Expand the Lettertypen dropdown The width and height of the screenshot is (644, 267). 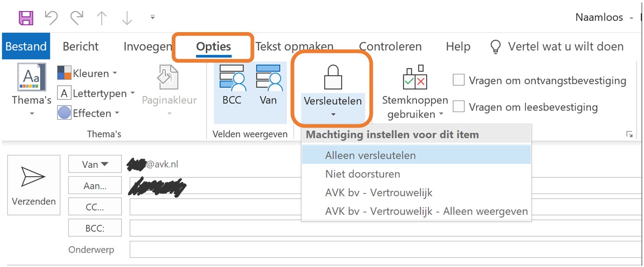tap(96, 93)
